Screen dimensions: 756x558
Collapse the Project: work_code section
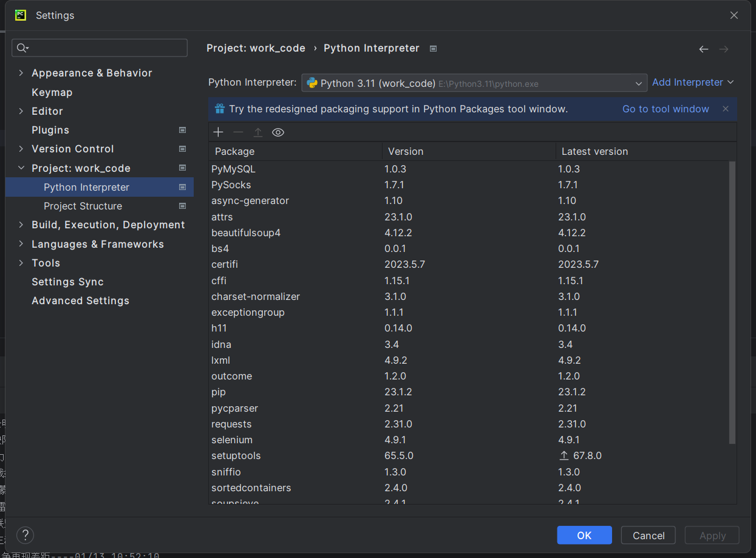(x=21, y=168)
